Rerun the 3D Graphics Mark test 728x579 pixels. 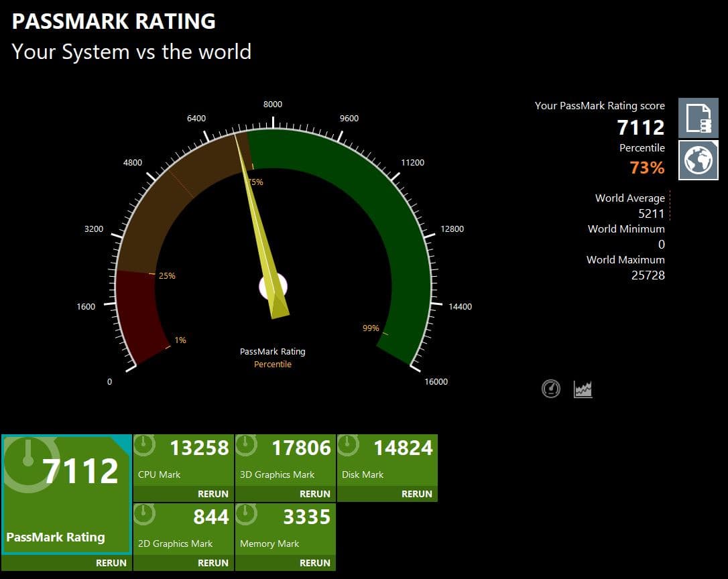tap(315, 494)
